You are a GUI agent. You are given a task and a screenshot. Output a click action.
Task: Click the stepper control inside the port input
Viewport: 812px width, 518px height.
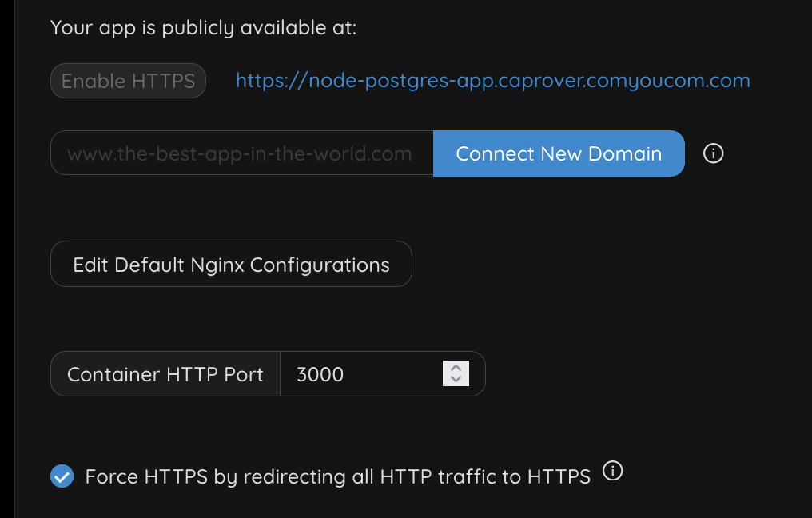tap(455, 373)
